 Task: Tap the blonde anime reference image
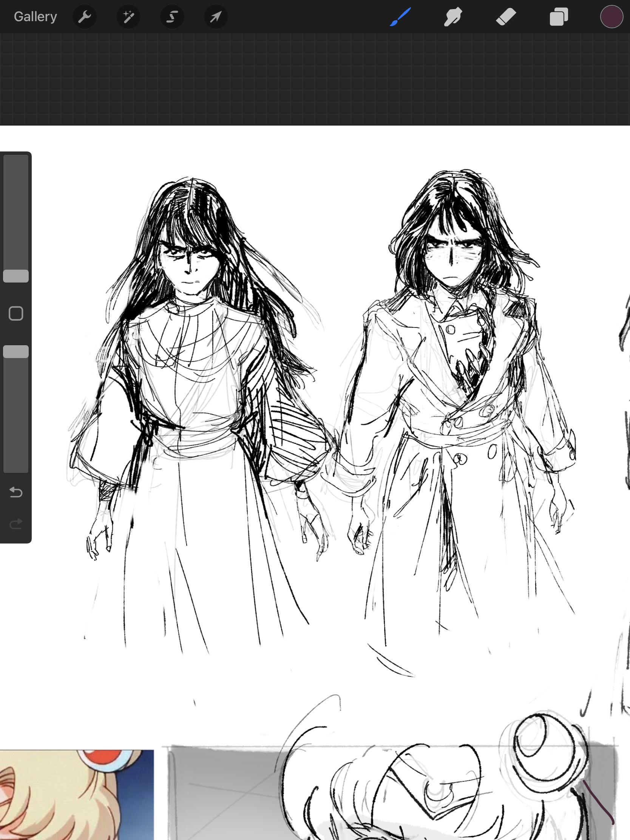click(x=77, y=794)
